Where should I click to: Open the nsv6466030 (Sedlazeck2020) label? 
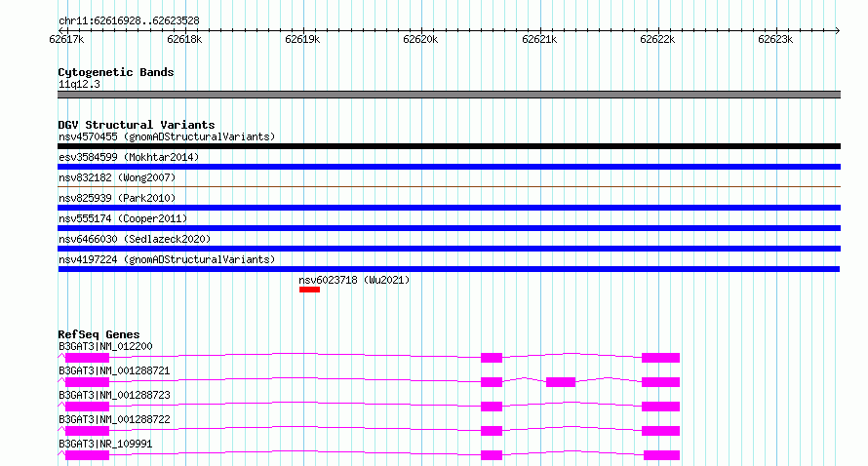(x=135, y=239)
